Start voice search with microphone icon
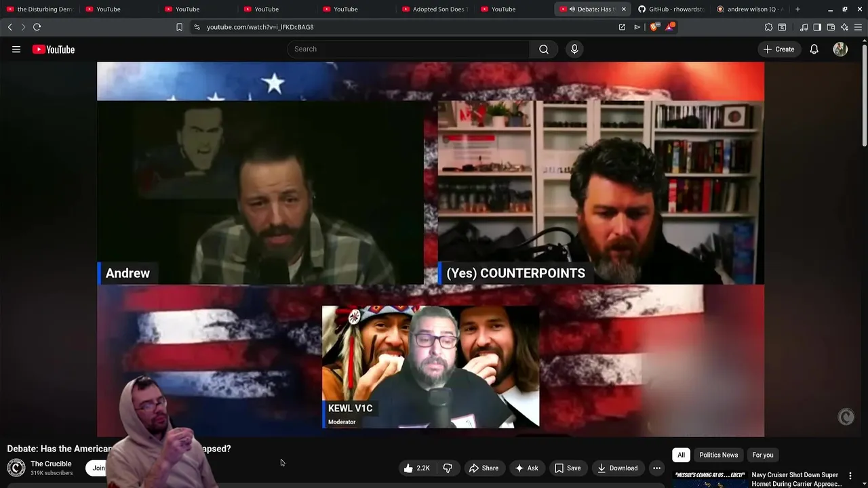The height and width of the screenshot is (488, 868). tap(574, 49)
